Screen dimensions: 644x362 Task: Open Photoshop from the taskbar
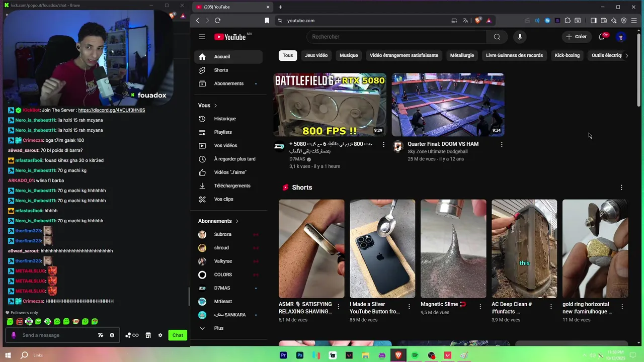tap(300, 355)
